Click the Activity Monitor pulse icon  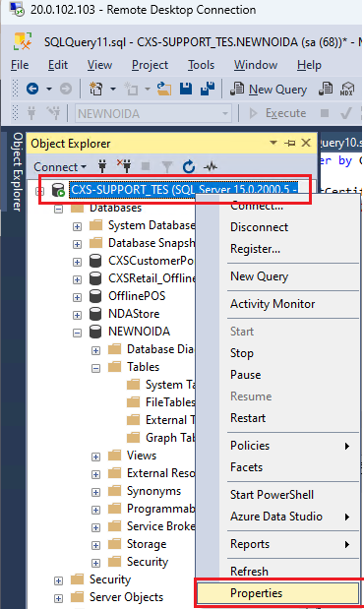pos(211,167)
